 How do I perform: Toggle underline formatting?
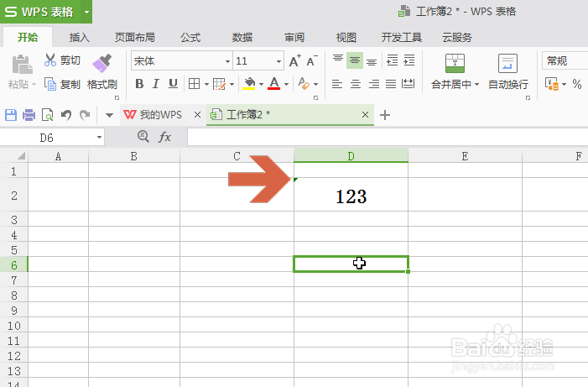[x=173, y=84]
